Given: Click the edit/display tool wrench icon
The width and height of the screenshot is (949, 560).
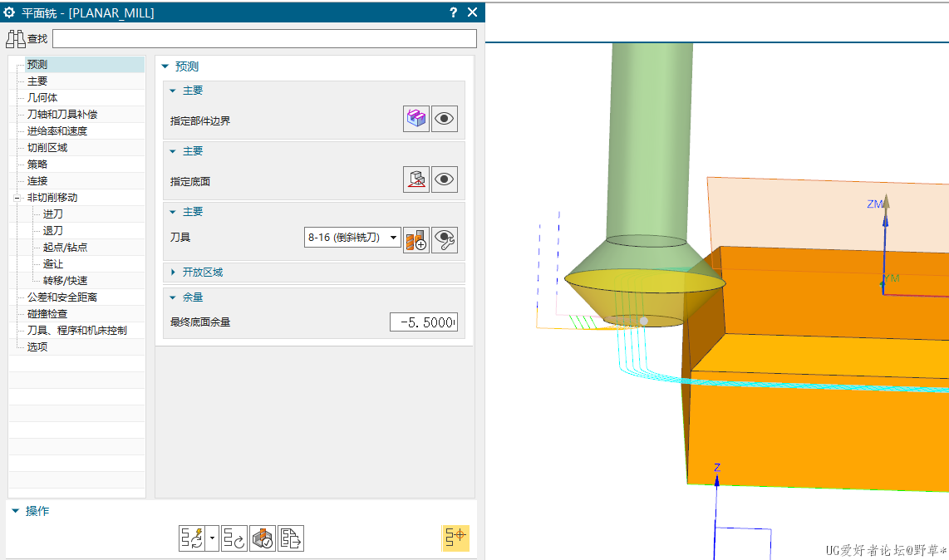Looking at the screenshot, I should tap(445, 240).
